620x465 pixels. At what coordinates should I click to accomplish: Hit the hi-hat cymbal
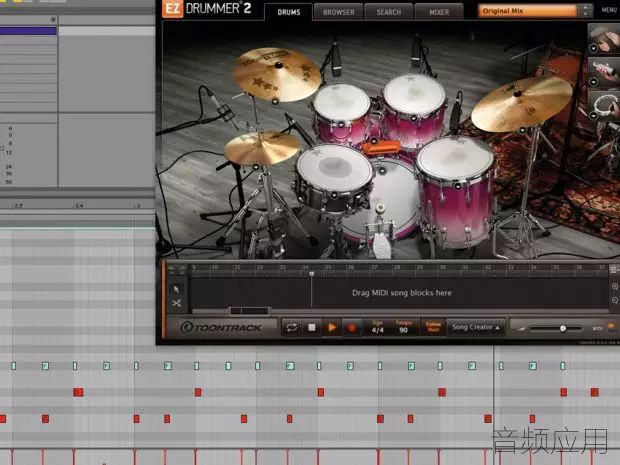pos(261,147)
